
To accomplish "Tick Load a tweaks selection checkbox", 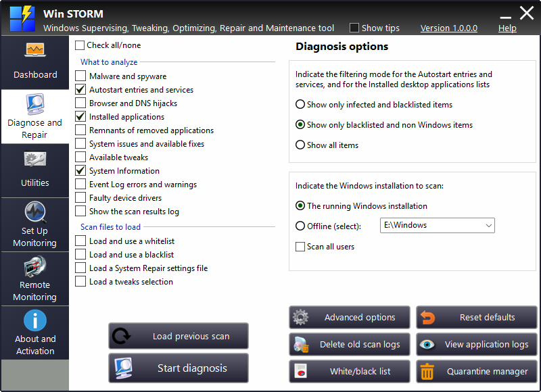I will (x=80, y=281).
